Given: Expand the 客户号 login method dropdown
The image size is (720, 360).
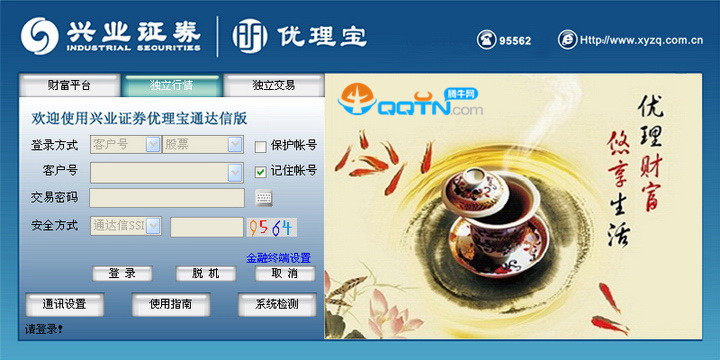Looking at the screenshot, I should pyautogui.click(x=153, y=145).
